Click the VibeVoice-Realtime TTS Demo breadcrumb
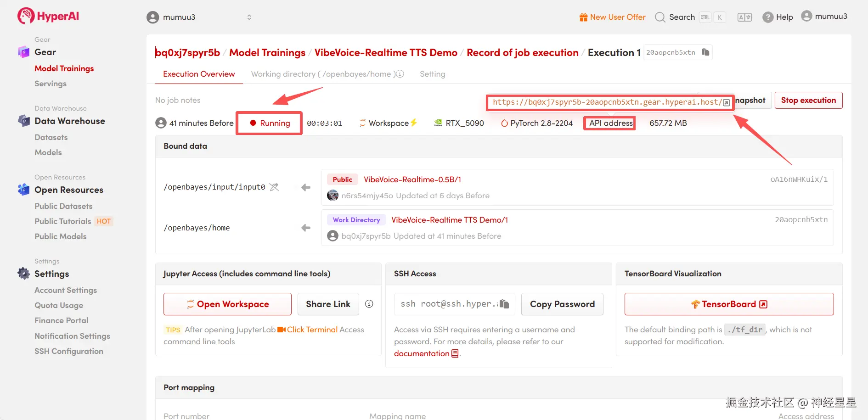Viewport: 868px width, 420px height. point(386,52)
